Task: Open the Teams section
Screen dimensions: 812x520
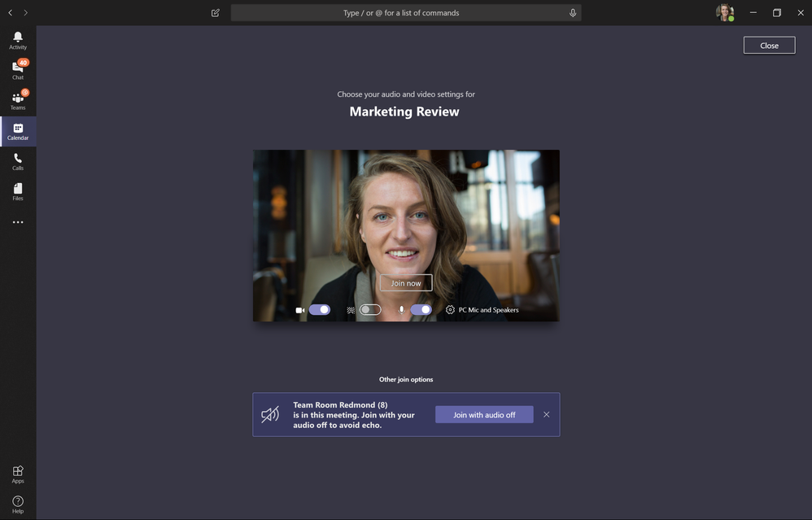Action: click(x=18, y=101)
